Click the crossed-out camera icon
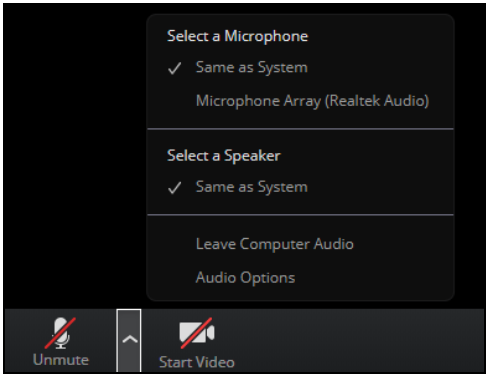The image size is (488, 377). pyautogui.click(x=197, y=333)
